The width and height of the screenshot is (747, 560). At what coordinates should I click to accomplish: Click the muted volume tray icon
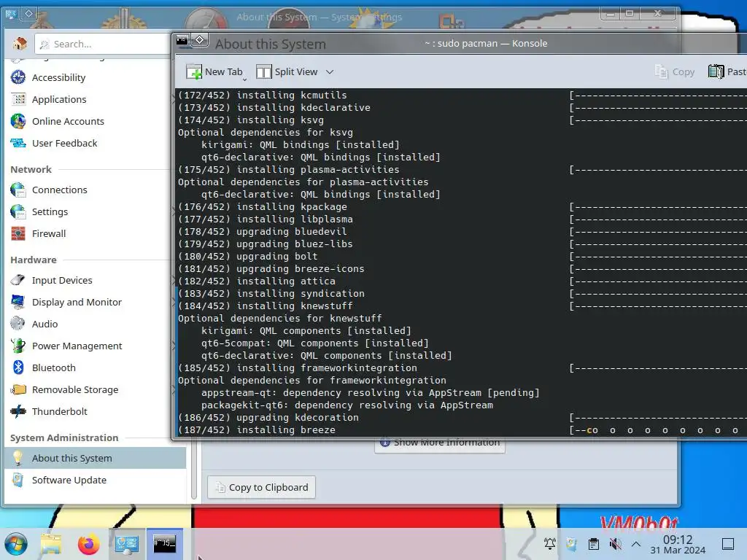tap(615, 544)
